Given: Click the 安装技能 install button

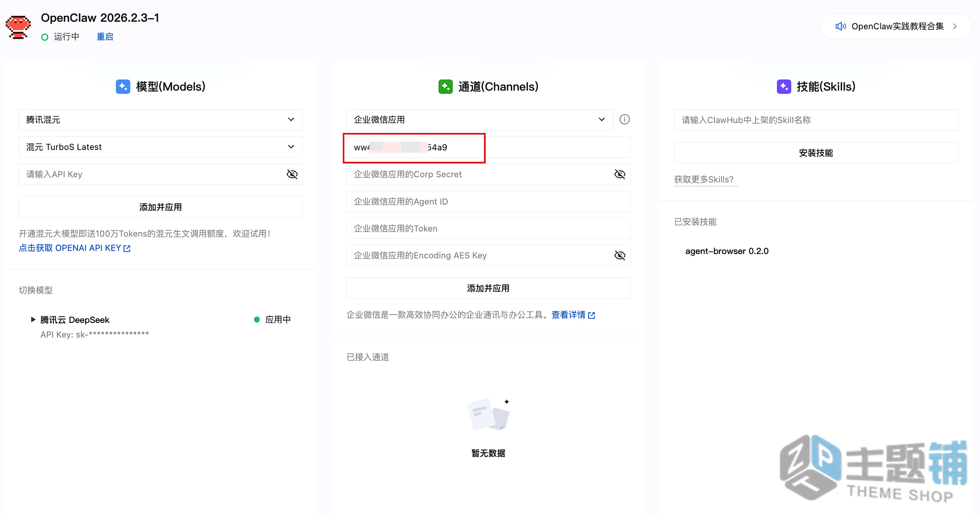Looking at the screenshot, I should pos(816,153).
